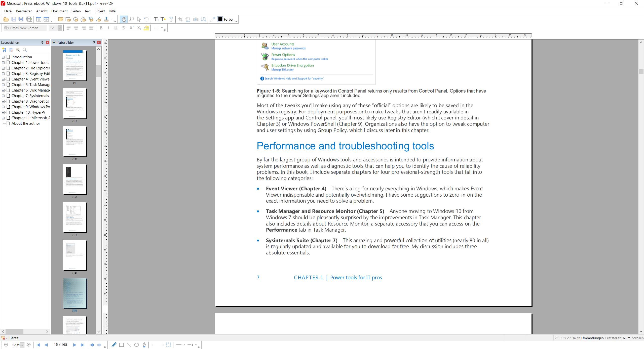Open the zoom percentage dropdown
The width and height of the screenshot is (644, 349).
coord(22,345)
